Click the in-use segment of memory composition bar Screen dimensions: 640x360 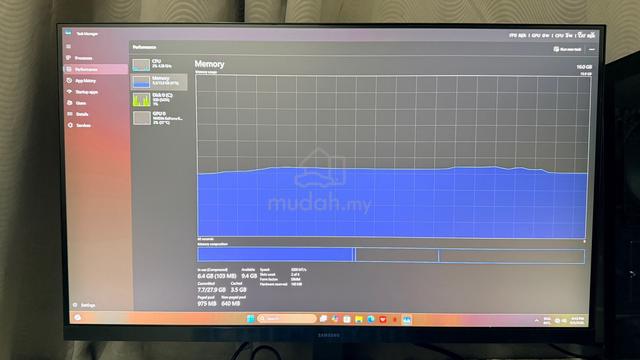[x=275, y=254]
